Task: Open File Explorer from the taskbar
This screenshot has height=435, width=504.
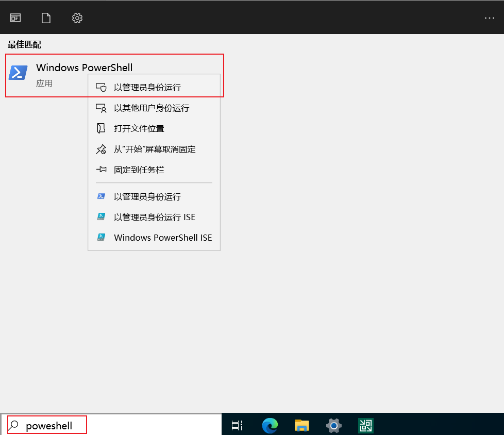Action: (x=301, y=425)
